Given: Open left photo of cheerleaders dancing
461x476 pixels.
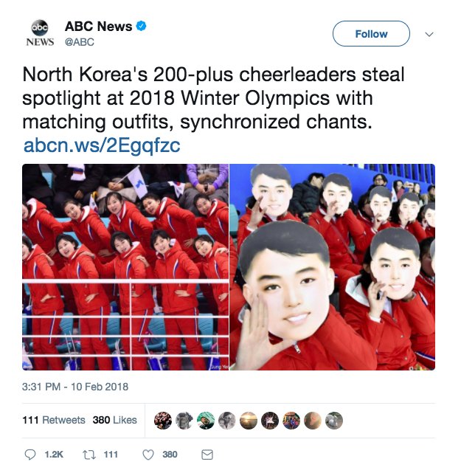Looking at the screenshot, I should point(125,267).
